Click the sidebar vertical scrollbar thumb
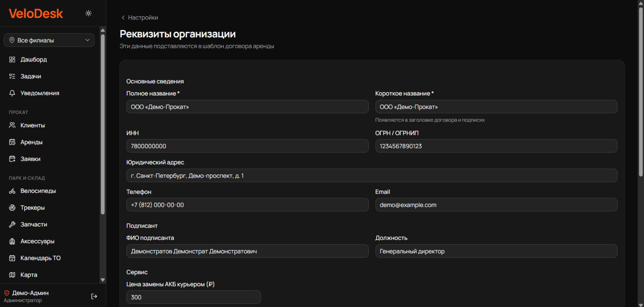Image resolution: width=644 pixels, height=307 pixels. pos(103,124)
